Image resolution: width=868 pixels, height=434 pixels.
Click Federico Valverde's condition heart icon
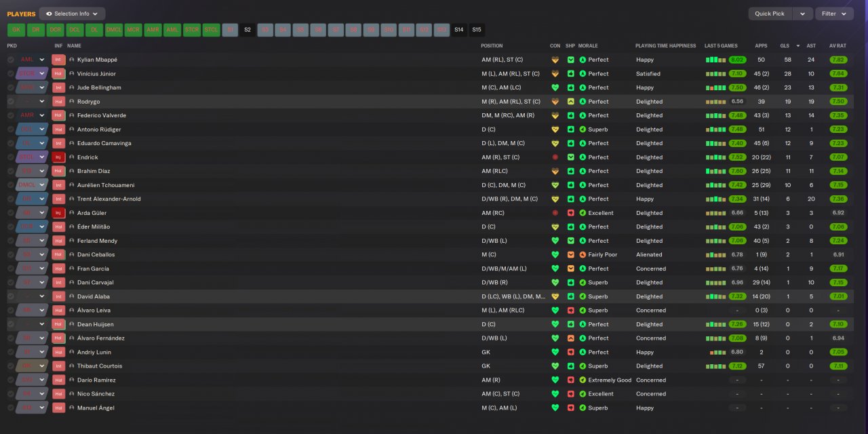coord(555,115)
